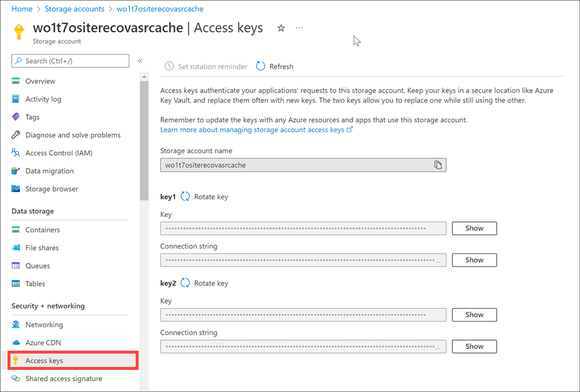
Task: Click the Storage account name label
Action: click(x=196, y=151)
